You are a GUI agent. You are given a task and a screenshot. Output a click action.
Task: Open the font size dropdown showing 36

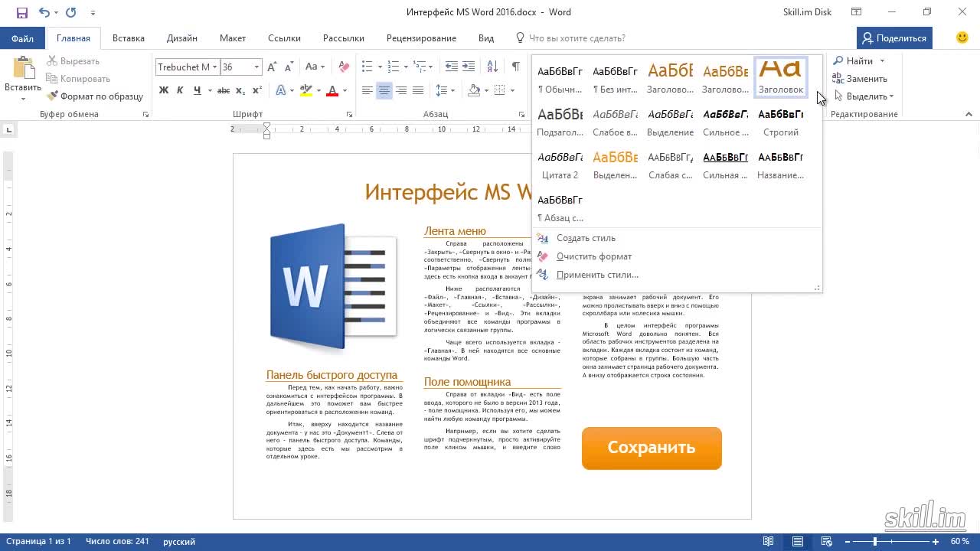pyautogui.click(x=256, y=67)
